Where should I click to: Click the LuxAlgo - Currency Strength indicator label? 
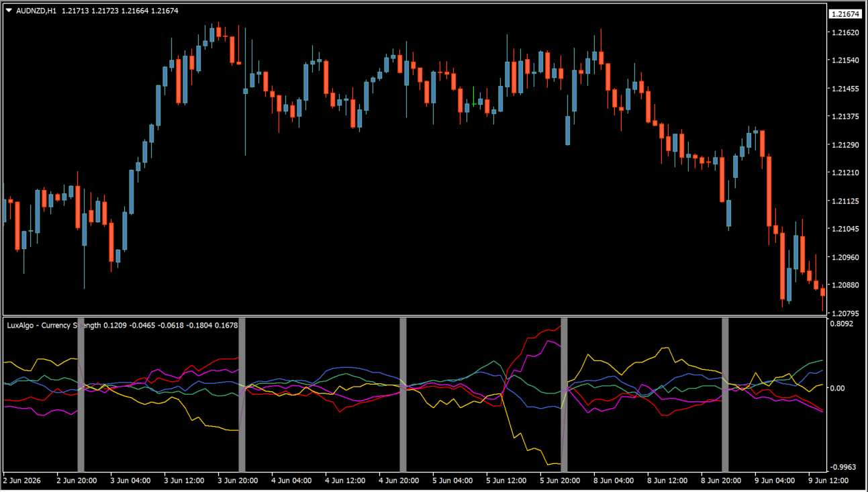coord(54,326)
